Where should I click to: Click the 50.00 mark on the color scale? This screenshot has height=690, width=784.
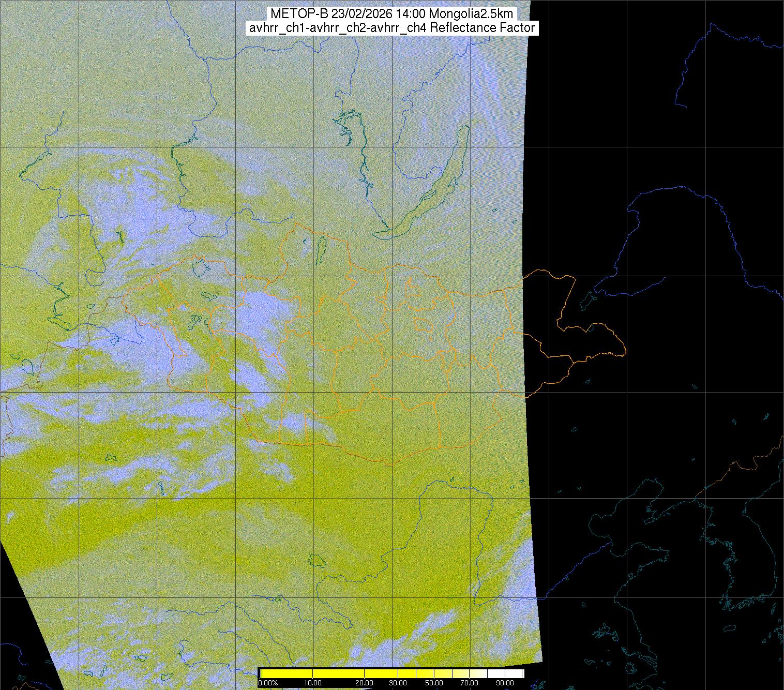tap(434, 683)
